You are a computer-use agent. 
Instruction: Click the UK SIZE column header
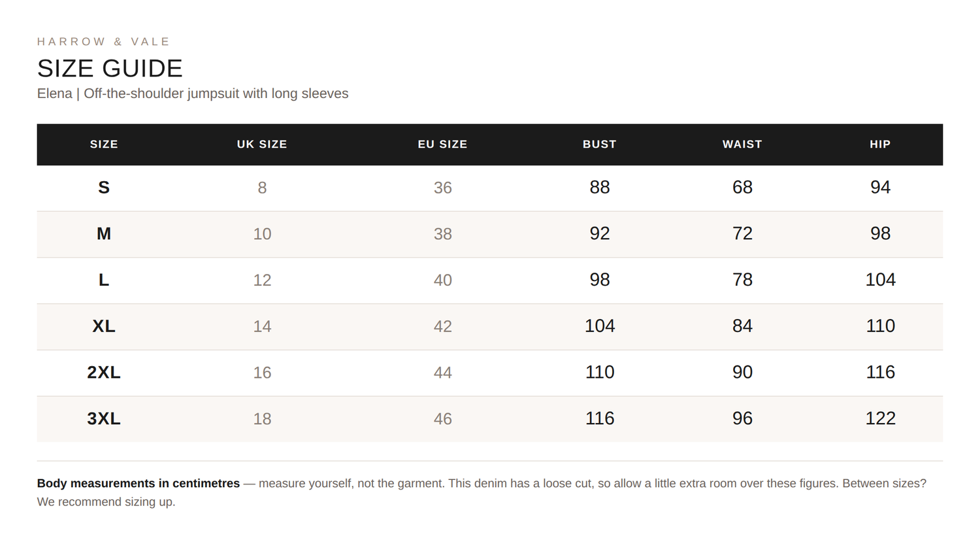pyautogui.click(x=262, y=144)
